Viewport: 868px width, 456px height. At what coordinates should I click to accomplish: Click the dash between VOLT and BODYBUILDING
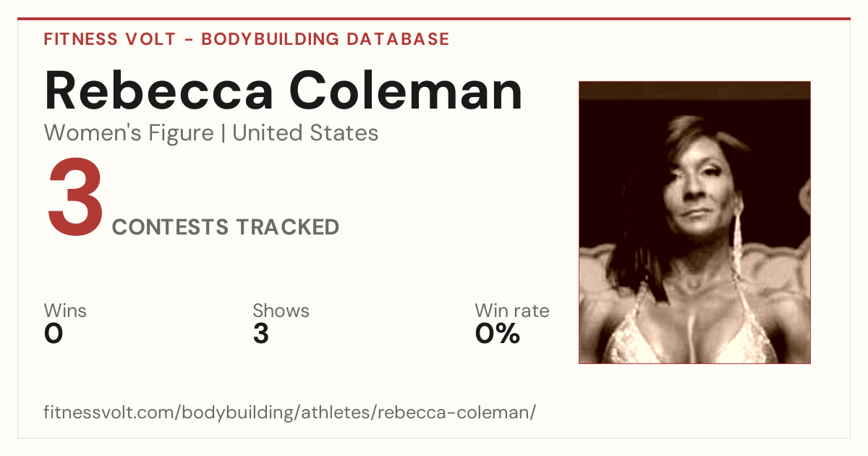[189, 40]
